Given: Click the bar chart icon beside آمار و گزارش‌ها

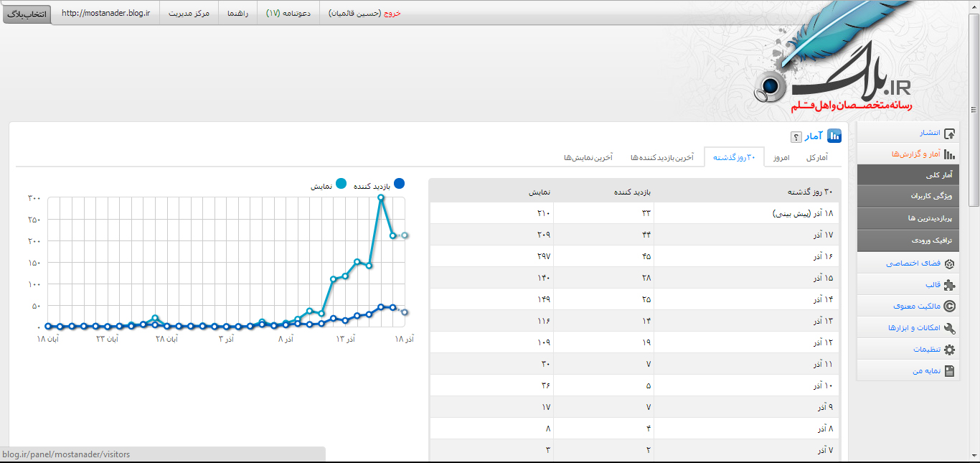Looking at the screenshot, I should (949, 154).
